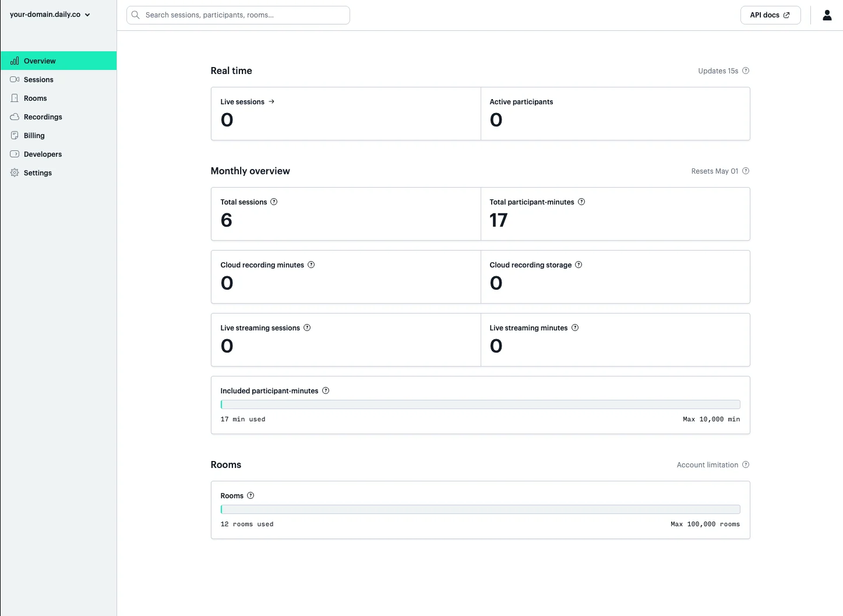Click help icon next to Total participant-minutes
Image resolution: width=843 pixels, height=616 pixels.
[x=581, y=202]
